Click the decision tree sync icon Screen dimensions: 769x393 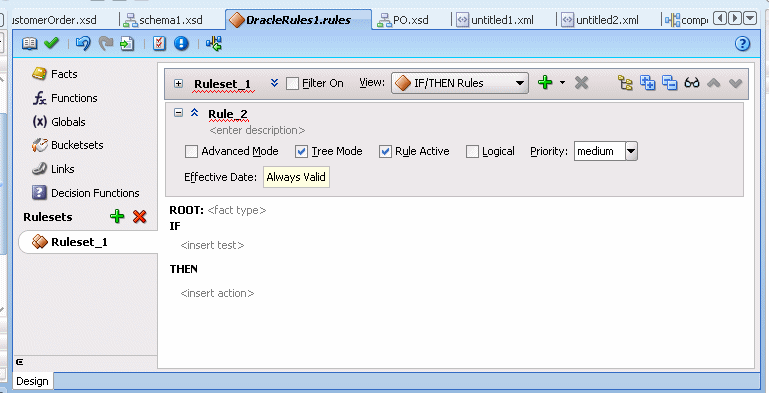[x=214, y=44]
